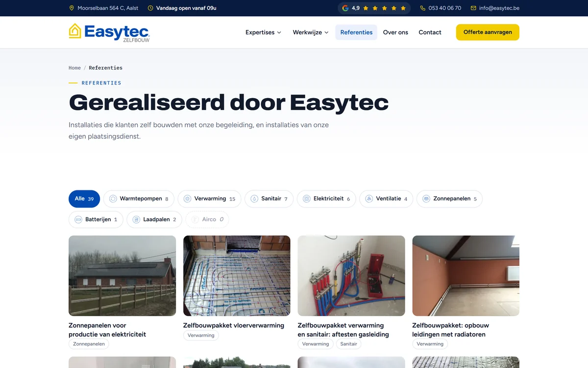Click the location pin icon in top bar

(x=72, y=8)
